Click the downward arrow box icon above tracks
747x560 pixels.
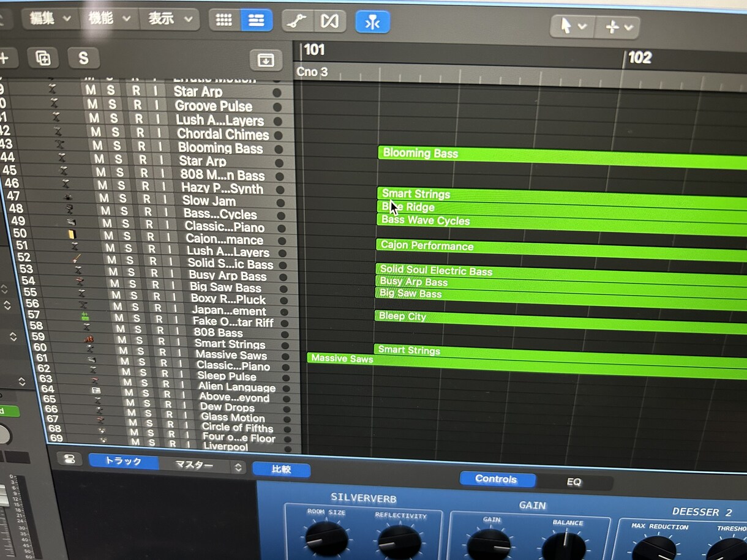[x=266, y=60]
